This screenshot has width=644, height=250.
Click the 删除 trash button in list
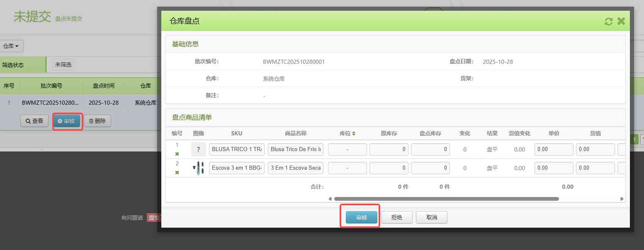click(x=97, y=121)
